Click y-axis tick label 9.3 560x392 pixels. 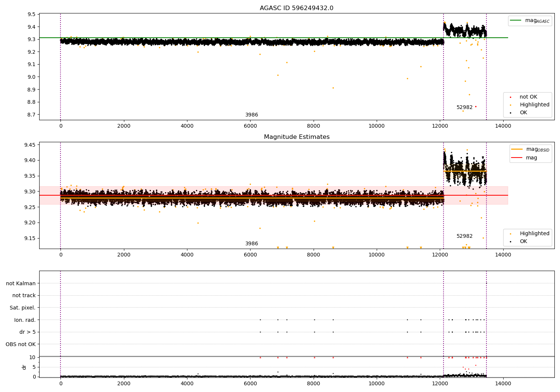(x=31, y=40)
